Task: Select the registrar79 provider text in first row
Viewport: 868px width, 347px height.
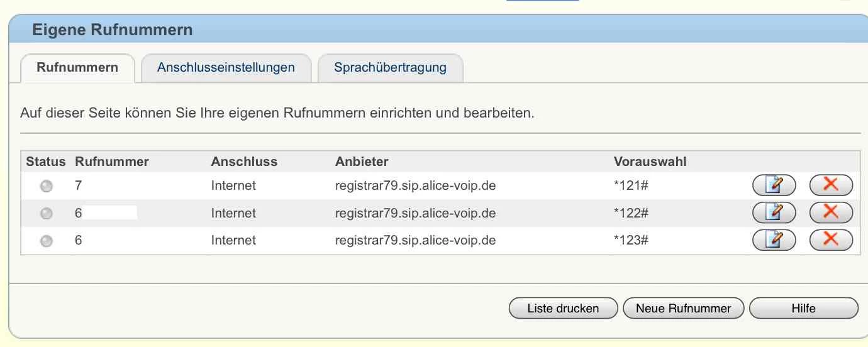Action: point(415,186)
